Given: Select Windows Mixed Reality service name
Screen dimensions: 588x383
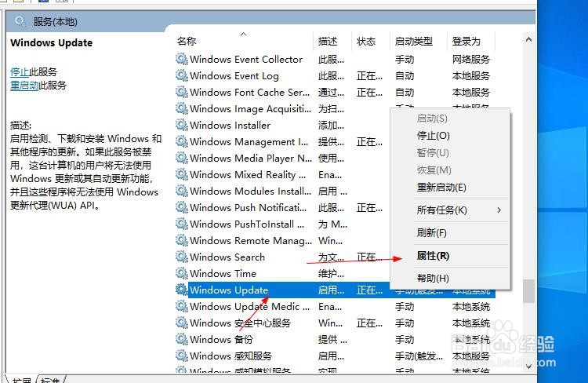Looking at the screenshot, I should (248, 175).
